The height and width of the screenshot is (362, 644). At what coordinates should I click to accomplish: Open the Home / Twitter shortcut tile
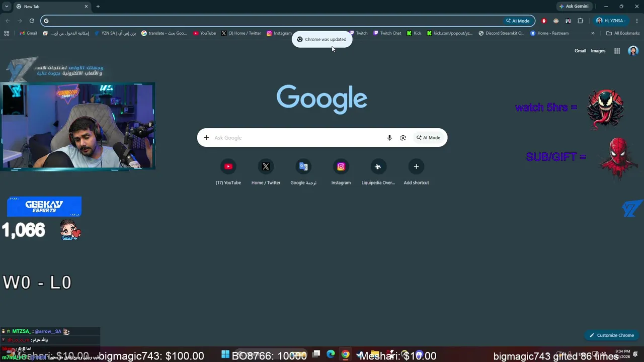266,172
